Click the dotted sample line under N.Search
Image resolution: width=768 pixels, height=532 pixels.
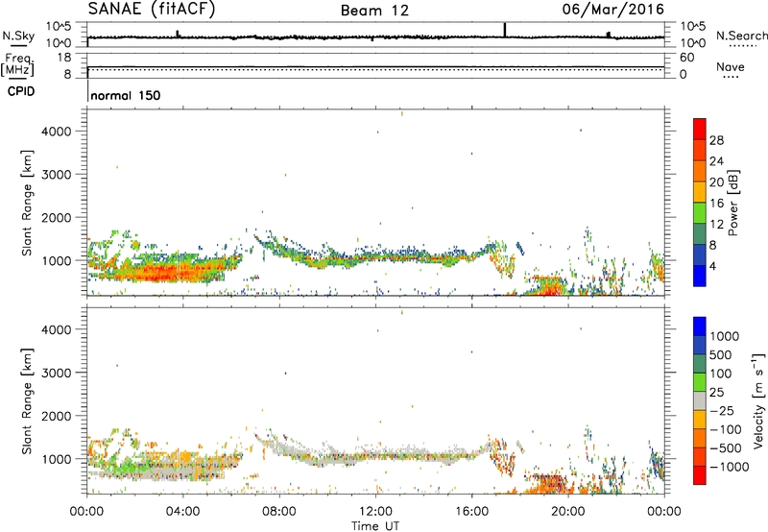pos(743,46)
